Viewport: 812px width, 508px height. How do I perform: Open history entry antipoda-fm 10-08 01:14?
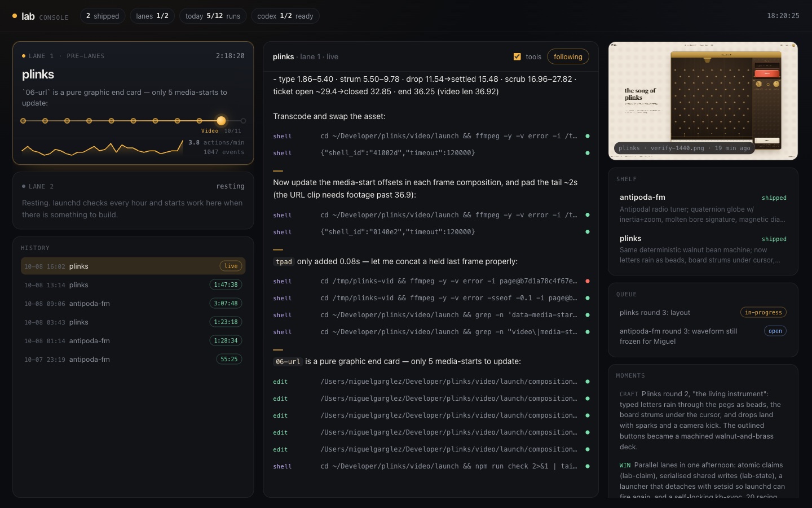(133, 340)
